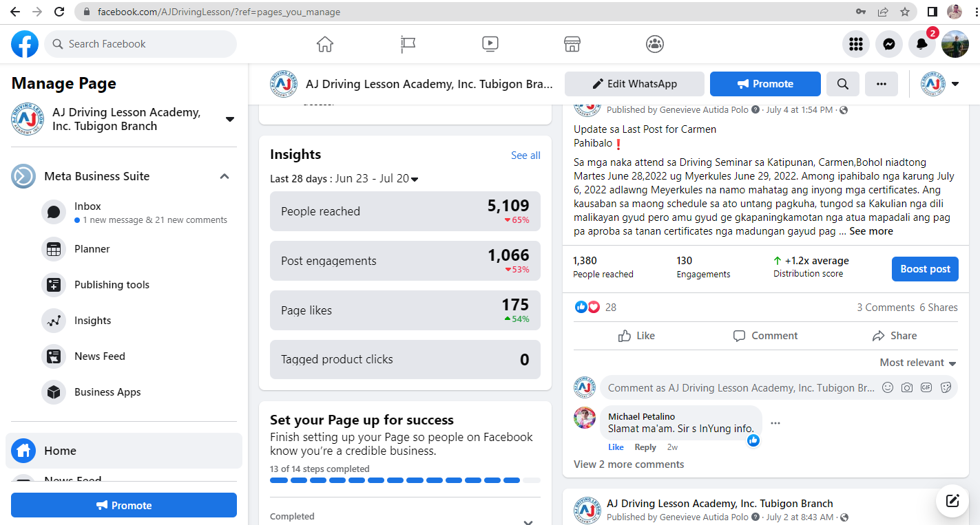Open the Pages flag icon in top navigation

[x=408, y=44]
